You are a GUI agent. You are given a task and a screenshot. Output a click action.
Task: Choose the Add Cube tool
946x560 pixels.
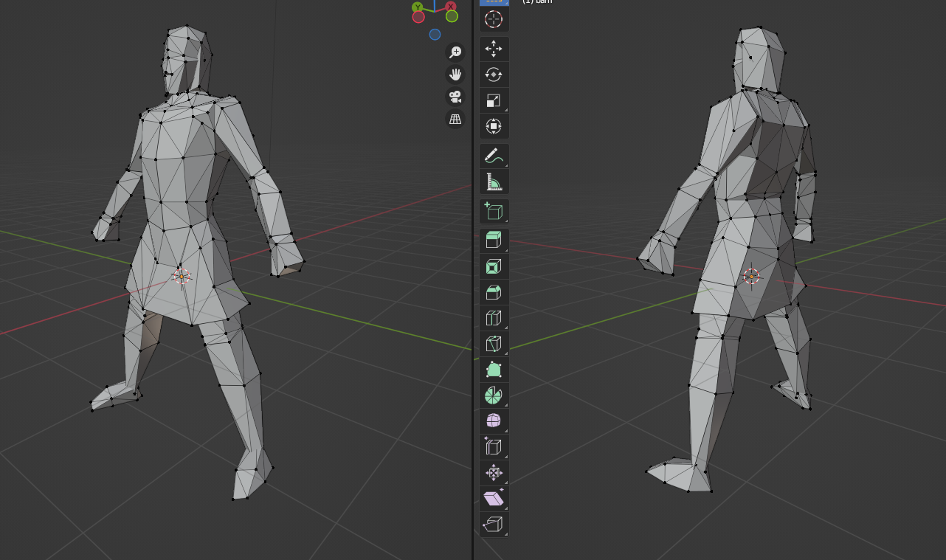pos(494,212)
